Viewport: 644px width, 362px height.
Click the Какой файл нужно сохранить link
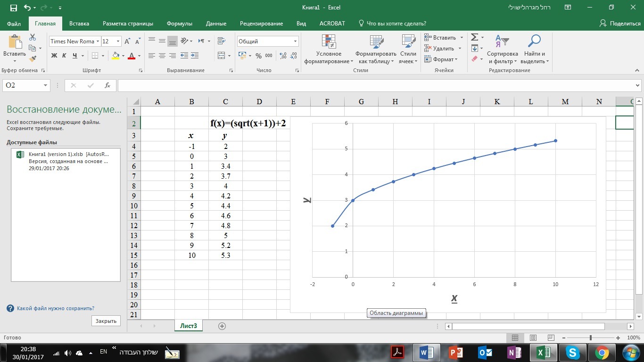pos(55,308)
